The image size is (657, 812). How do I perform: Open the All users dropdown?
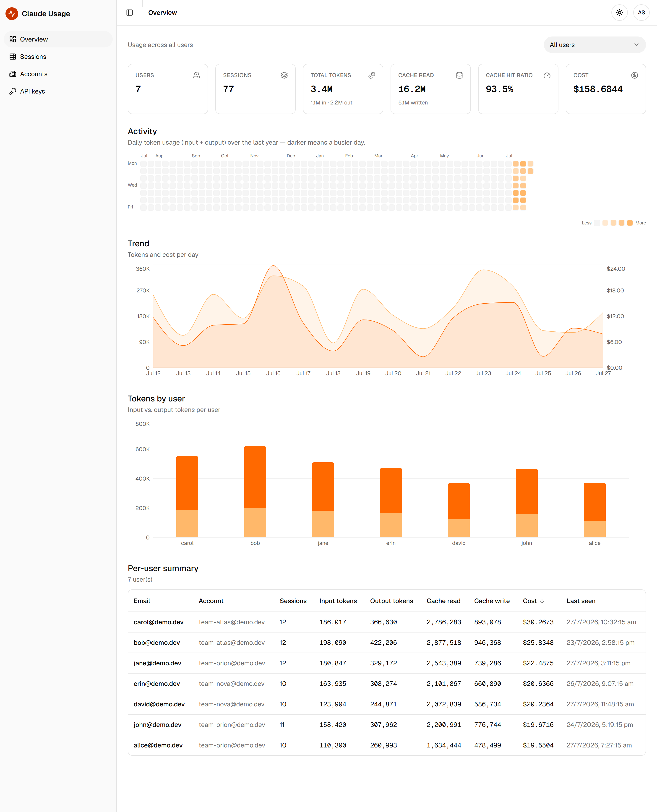(594, 45)
